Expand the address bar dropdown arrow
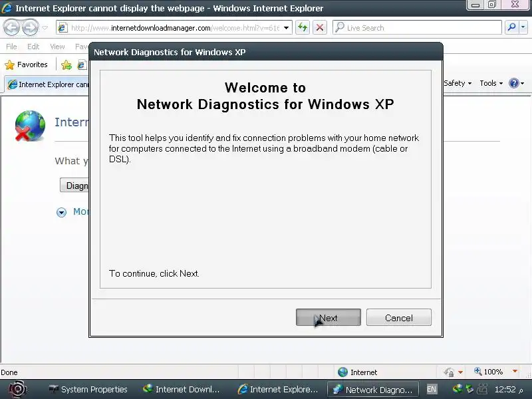The image size is (532, 399). coord(287,28)
